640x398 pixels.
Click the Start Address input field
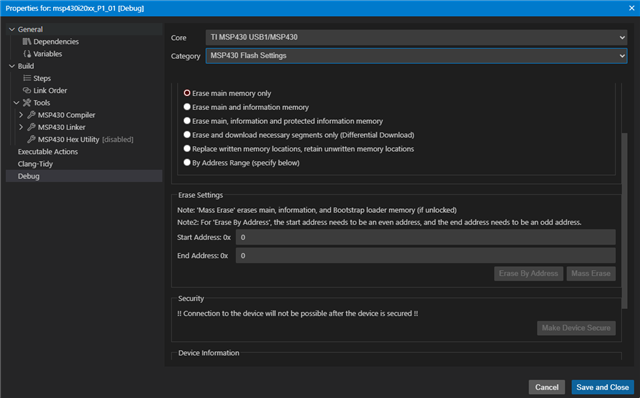(x=426, y=237)
